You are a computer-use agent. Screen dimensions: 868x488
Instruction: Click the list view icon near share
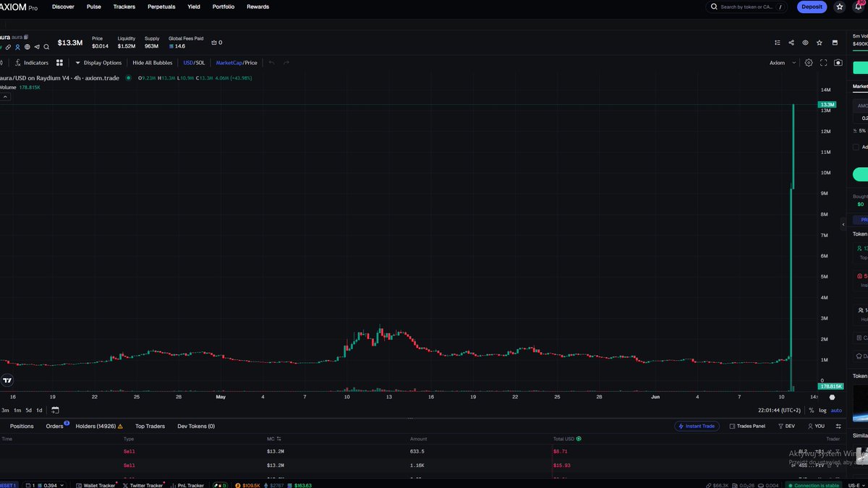click(778, 43)
